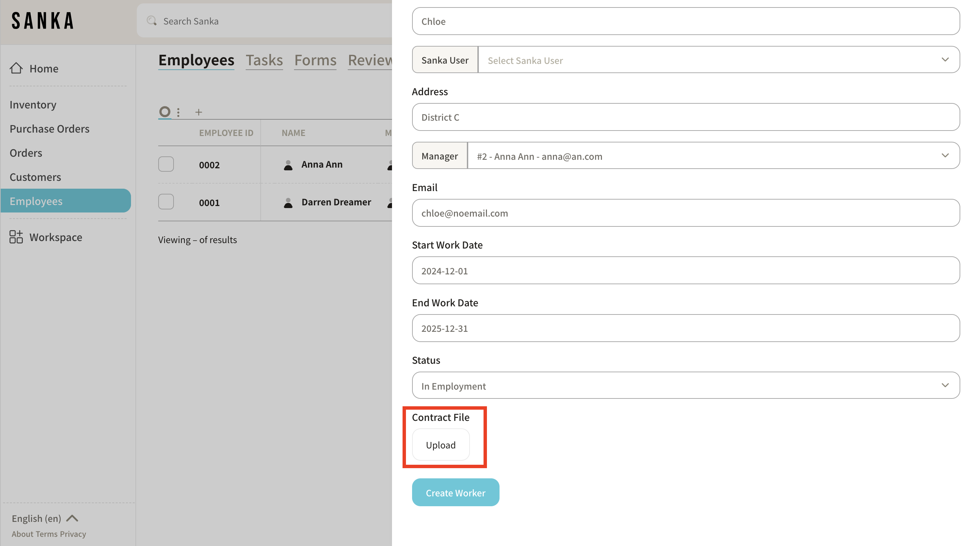
Task: Switch to the Tasks tab
Action: point(264,60)
